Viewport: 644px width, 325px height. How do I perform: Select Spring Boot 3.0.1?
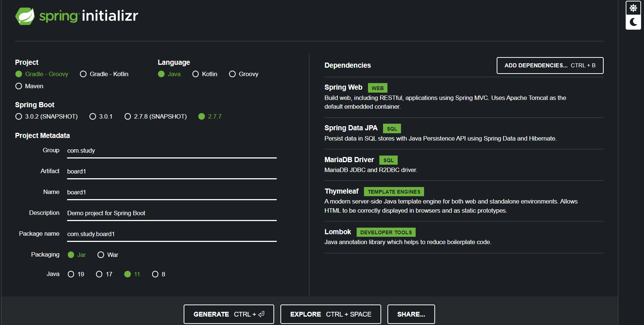click(101, 116)
